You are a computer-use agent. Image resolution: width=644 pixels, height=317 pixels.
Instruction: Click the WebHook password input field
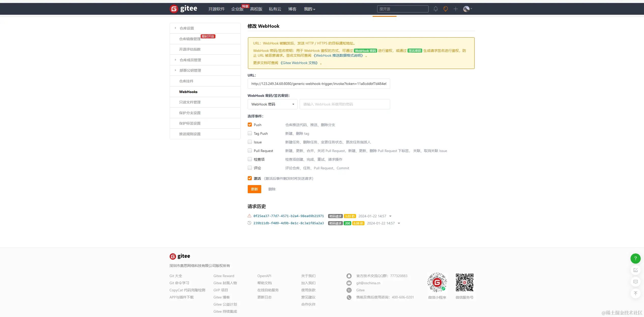344,104
